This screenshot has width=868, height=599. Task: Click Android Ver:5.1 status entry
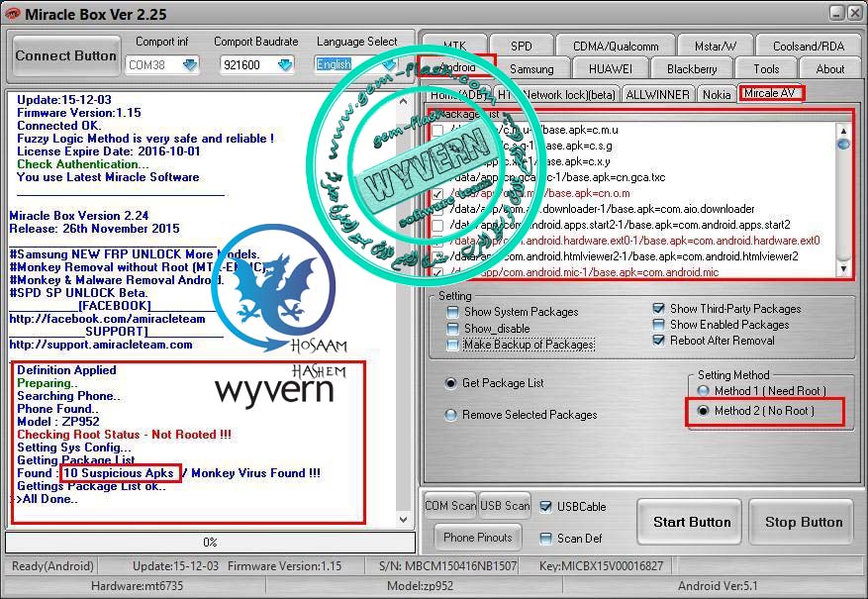click(718, 586)
